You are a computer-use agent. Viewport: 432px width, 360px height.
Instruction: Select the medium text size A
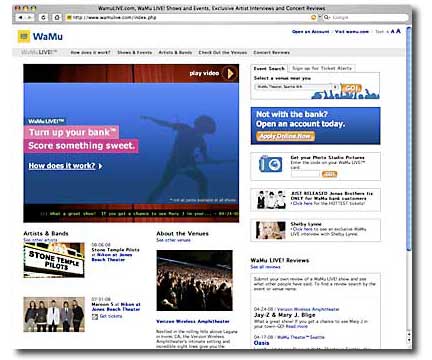pyautogui.click(x=392, y=31)
